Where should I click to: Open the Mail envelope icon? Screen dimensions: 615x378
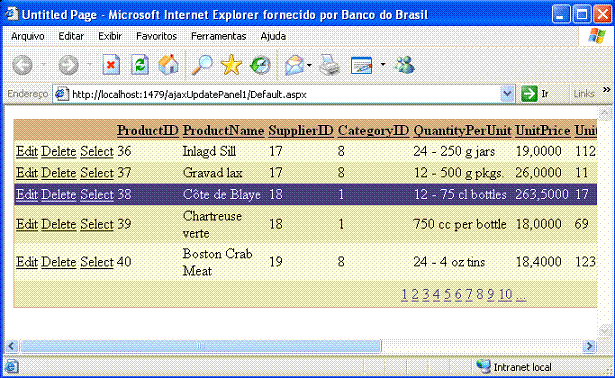point(295,65)
